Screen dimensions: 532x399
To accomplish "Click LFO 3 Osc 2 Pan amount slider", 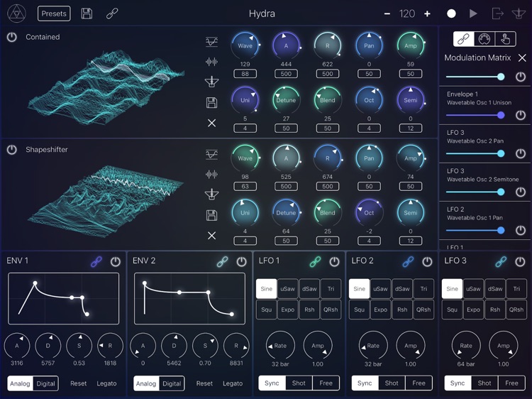I will (x=475, y=153).
